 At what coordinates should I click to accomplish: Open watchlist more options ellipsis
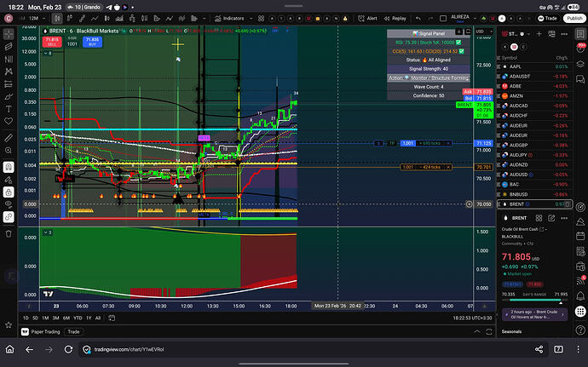564,34
